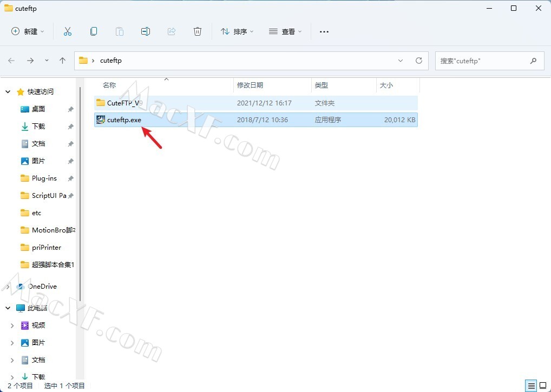Open recent locations dropdown chevron
This screenshot has height=392, width=551.
47,61
